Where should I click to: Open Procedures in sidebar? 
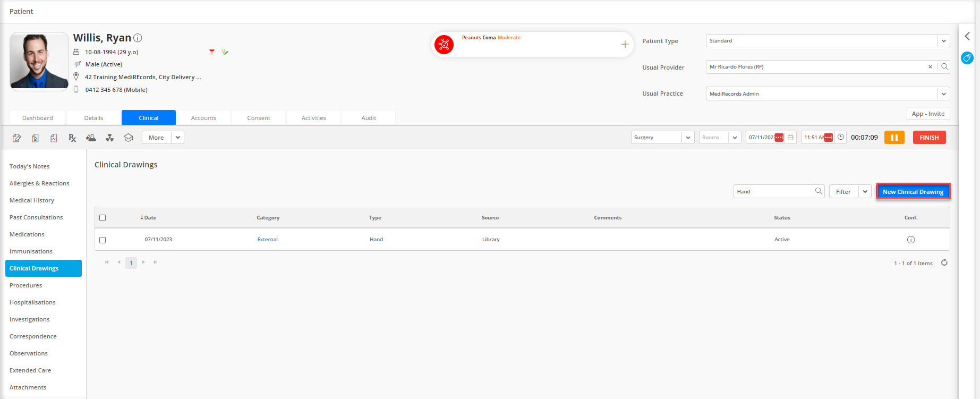coord(26,285)
